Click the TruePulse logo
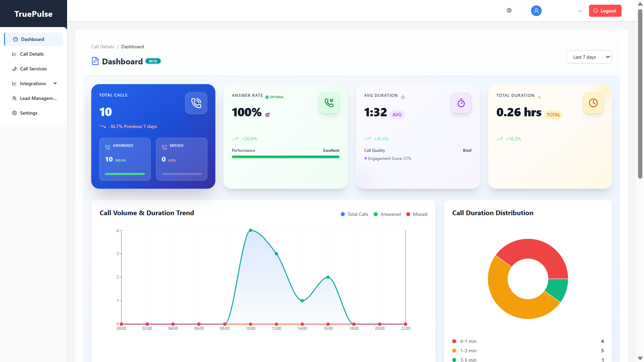 point(34,14)
